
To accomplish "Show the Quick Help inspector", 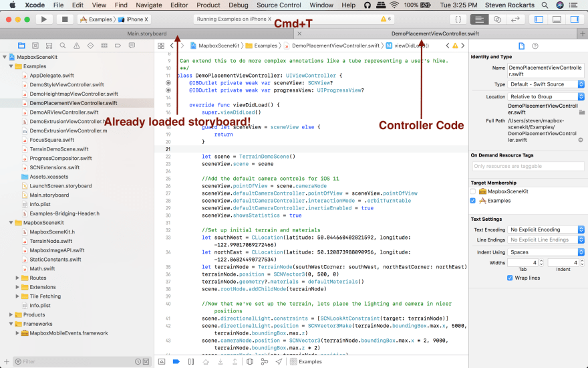I will (535, 45).
